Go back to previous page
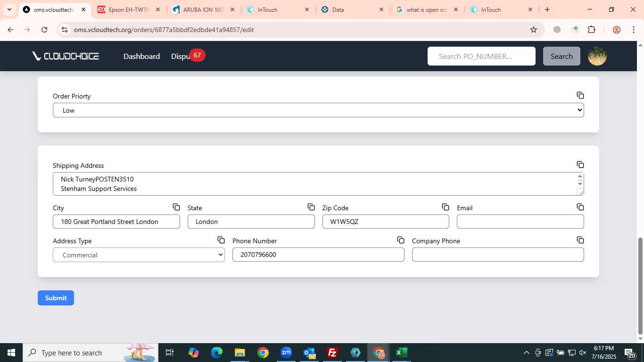 (10, 30)
